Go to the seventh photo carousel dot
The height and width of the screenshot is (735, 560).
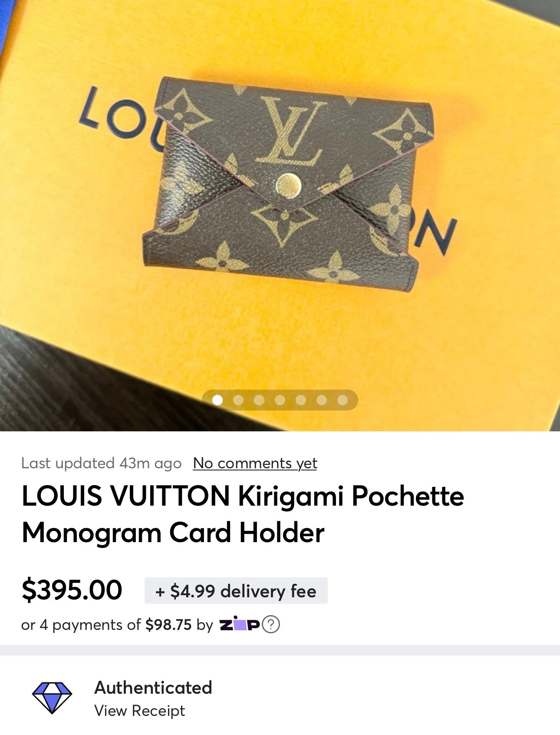click(x=343, y=400)
